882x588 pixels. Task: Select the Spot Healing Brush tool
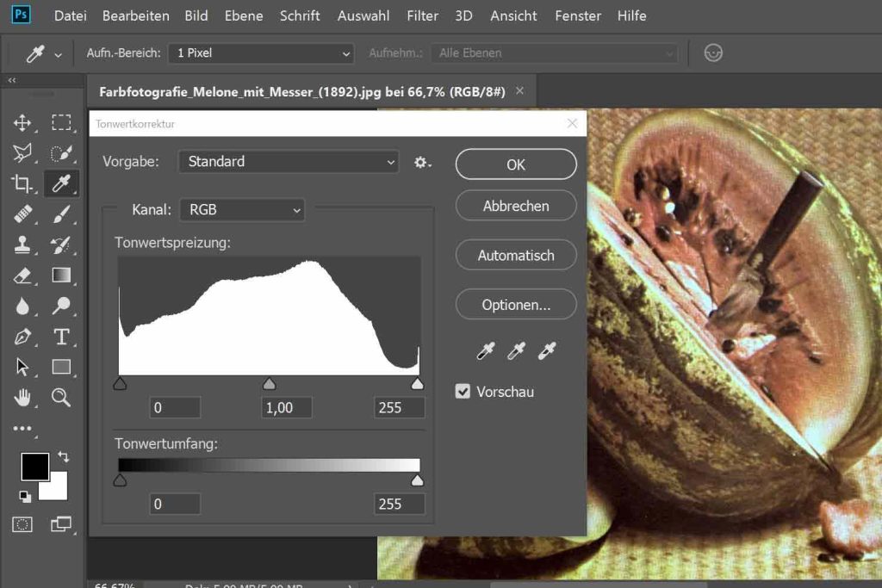pyautogui.click(x=22, y=214)
